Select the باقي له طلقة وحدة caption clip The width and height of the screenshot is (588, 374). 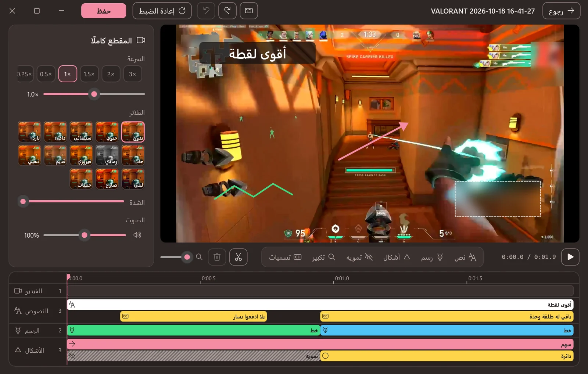(447, 316)
